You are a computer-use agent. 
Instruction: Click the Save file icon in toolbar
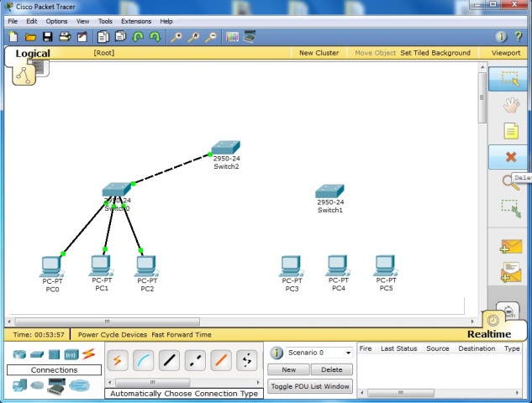48,37
